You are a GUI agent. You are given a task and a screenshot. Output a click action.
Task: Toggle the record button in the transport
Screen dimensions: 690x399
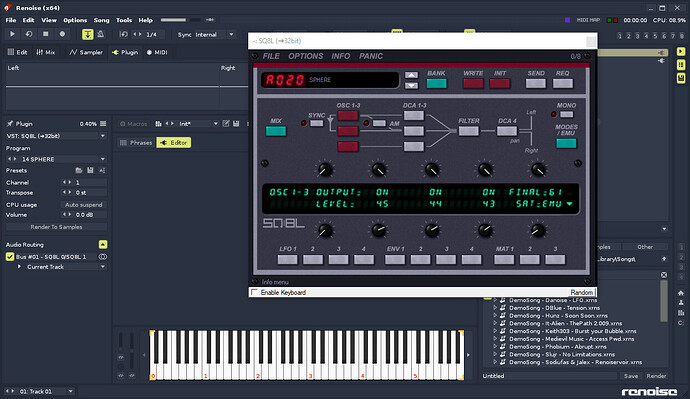(x=62, y=34)
